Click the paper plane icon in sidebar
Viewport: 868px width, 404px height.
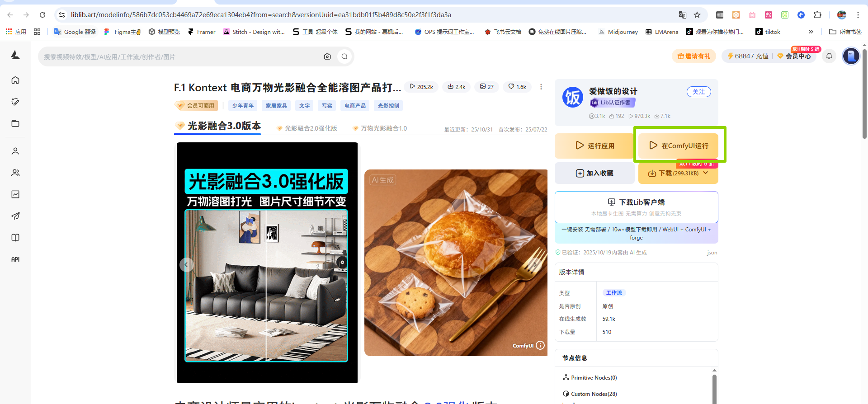(15, 216)
